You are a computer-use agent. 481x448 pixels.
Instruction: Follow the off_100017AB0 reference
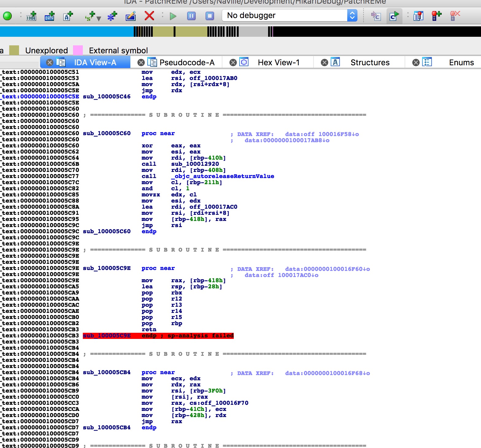(213, 78)
